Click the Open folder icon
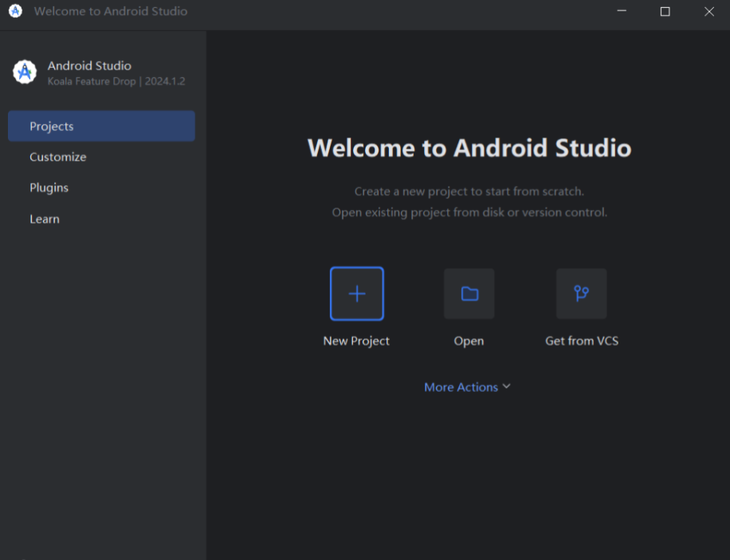The width and height of the screenshot is (730, 560). pyautogui.click(x=469, y=293)
